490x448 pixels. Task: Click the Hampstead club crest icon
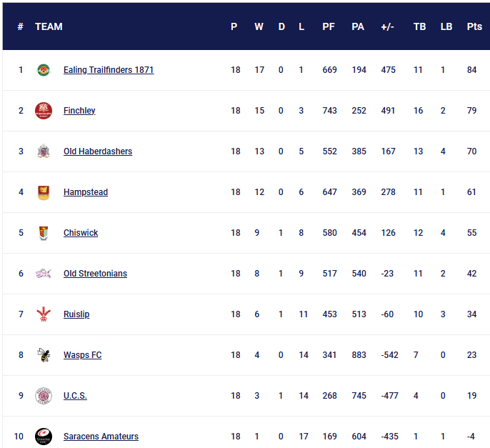44,192
